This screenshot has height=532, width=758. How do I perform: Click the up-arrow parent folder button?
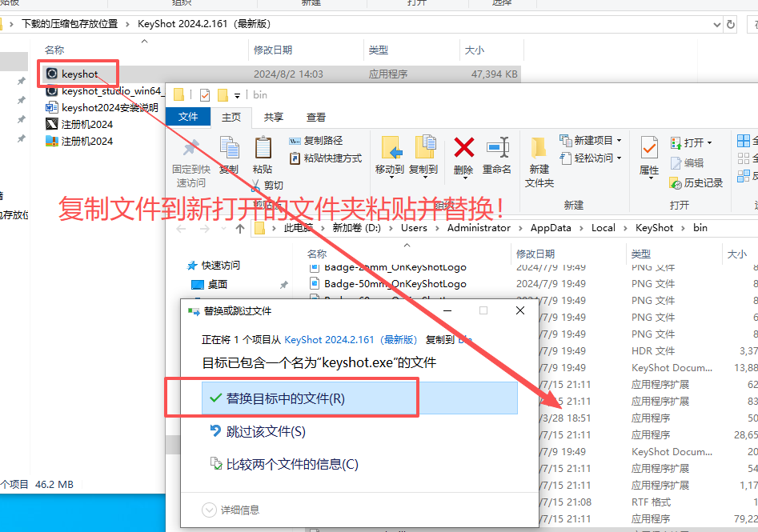tap(240, 229)
